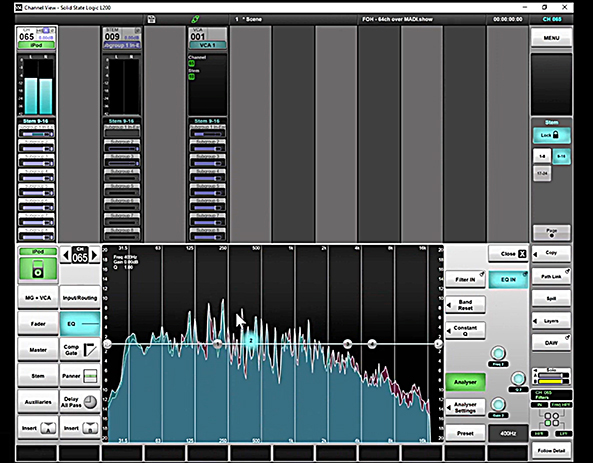Open the Insert A tab
Screen dimensions: 593x463
[38, 428]
